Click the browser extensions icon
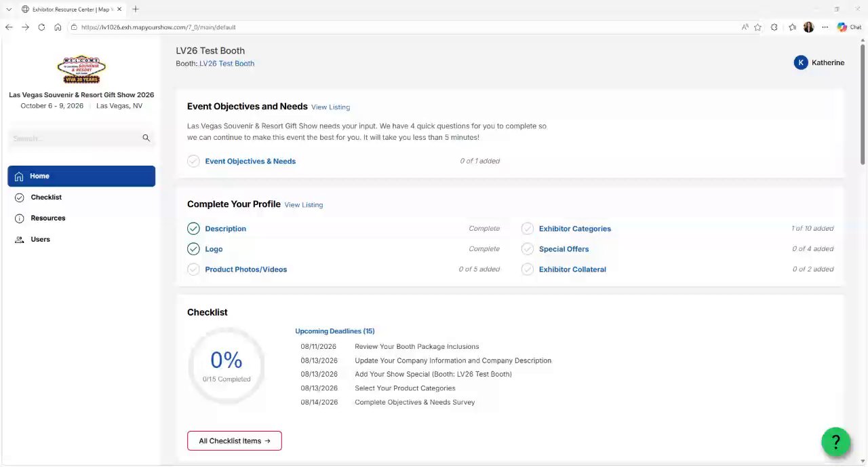868x467 pixels. click(x=774, y=27)
